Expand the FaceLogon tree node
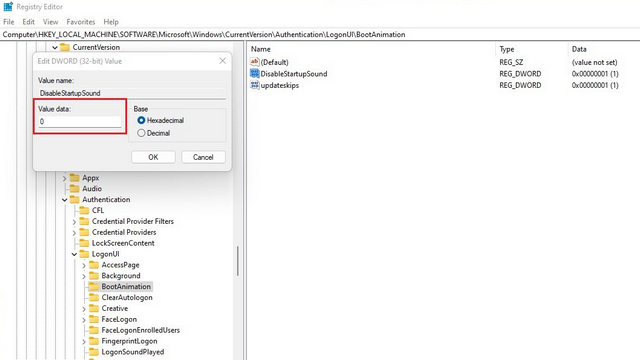The image size is (640, 360). pos(84,320)
